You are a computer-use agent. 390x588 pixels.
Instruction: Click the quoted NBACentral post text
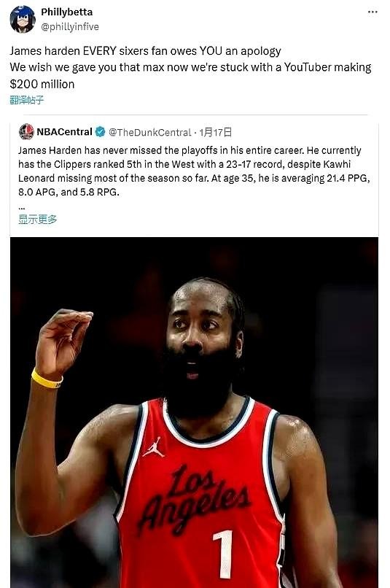(x=194, y=171)
